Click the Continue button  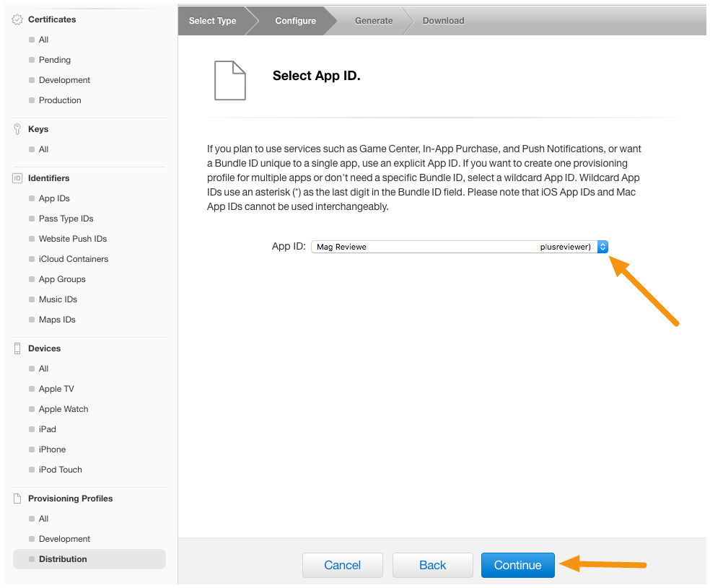517,565
